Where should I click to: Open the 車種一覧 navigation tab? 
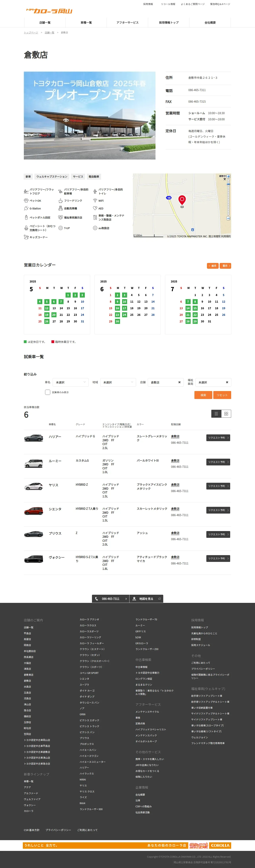tap(86, 23)
